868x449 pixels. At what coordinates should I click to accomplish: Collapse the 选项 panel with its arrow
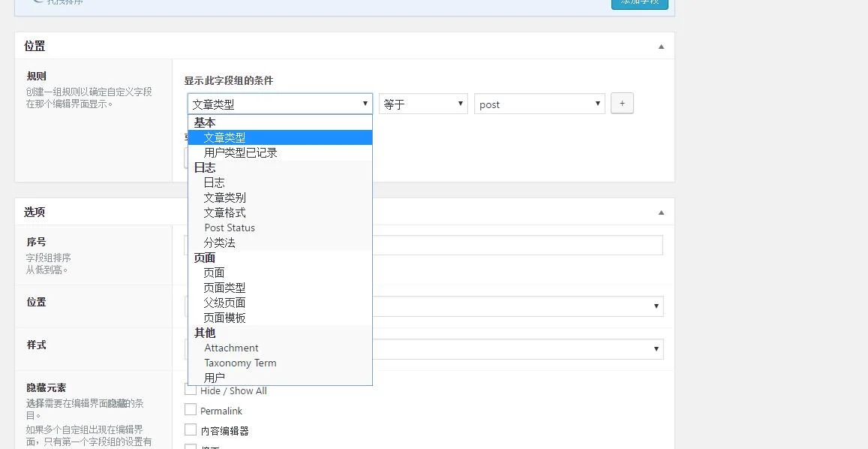click(661, 211)
